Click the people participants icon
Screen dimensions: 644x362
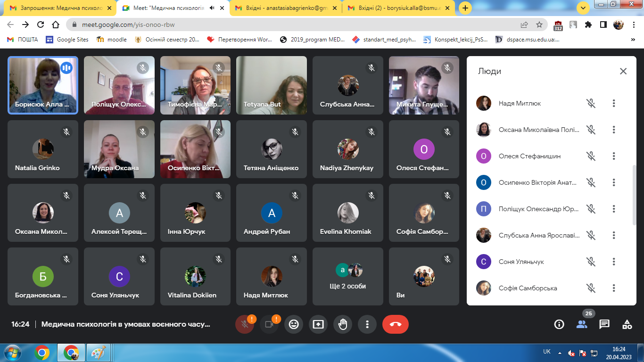coord(582,324)
